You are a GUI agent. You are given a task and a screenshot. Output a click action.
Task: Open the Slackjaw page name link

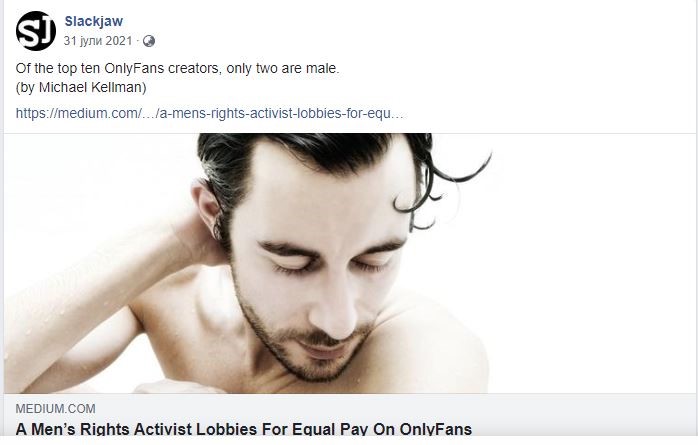pos(93,21)
